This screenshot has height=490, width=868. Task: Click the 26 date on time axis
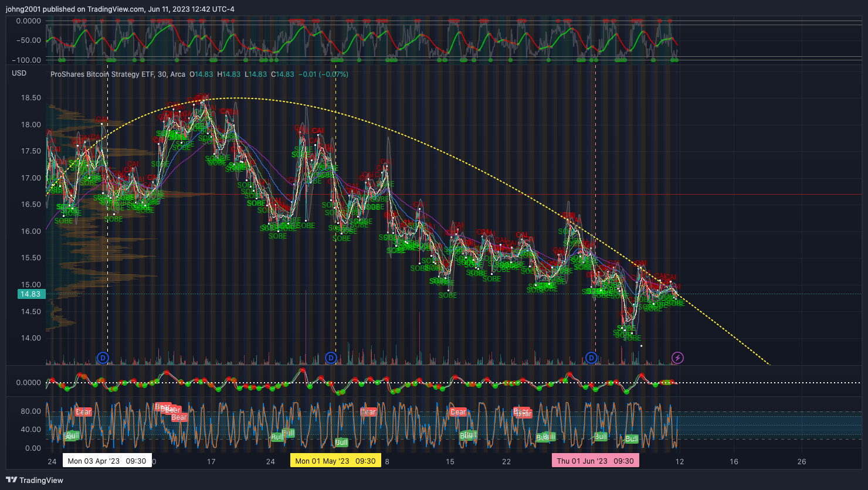(802, 462)
